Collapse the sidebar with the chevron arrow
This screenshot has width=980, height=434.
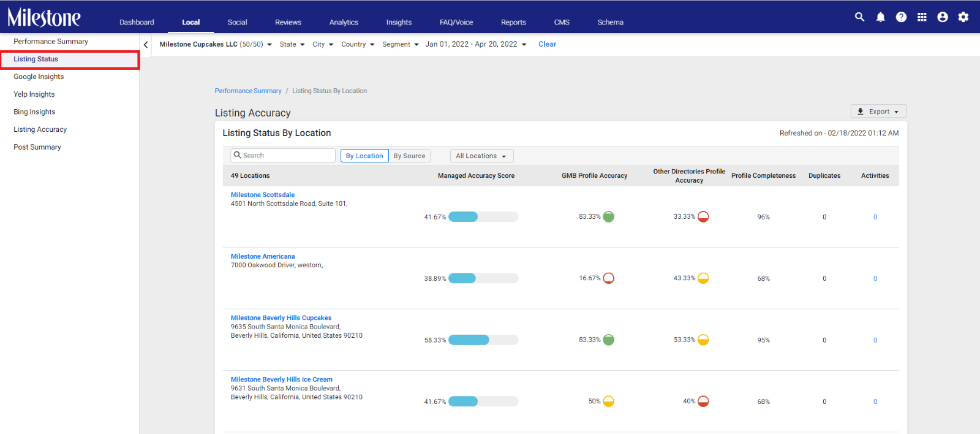click(146, 45)
